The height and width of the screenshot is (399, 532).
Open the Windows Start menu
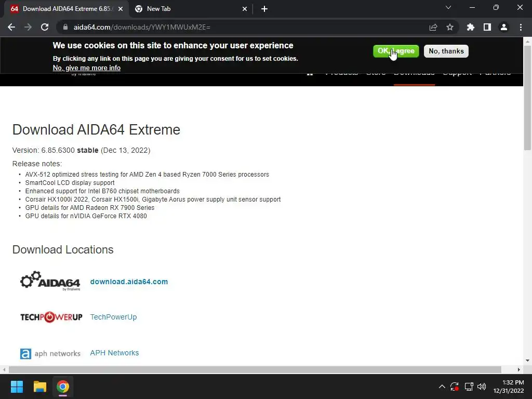click(17, 387)
